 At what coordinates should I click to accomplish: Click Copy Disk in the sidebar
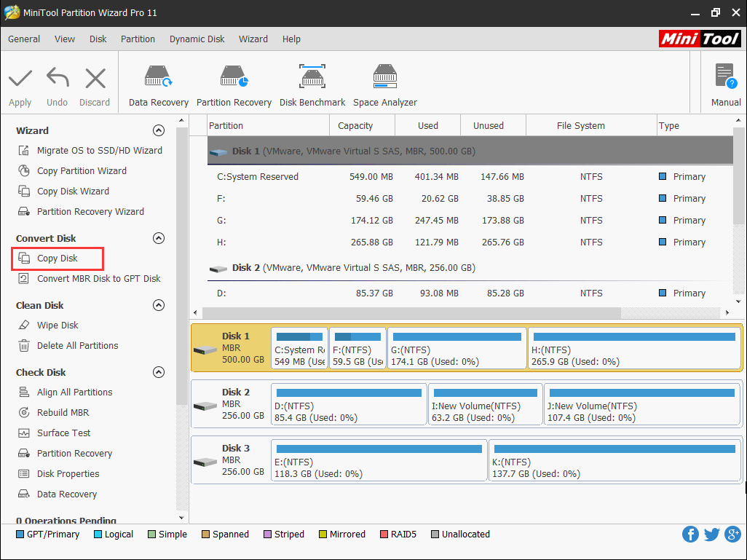(x=58, y=259)
